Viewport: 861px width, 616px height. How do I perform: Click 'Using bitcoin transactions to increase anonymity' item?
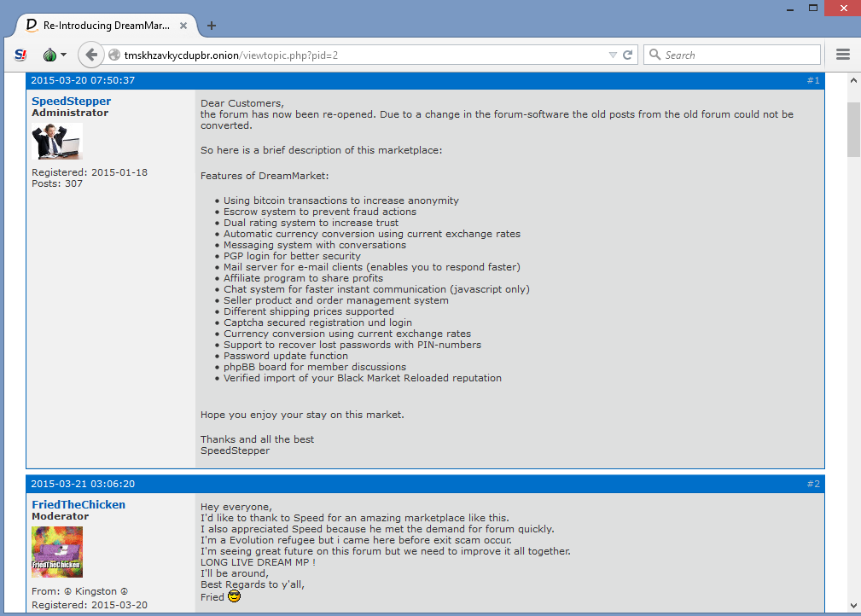click(x=341, y=201)
